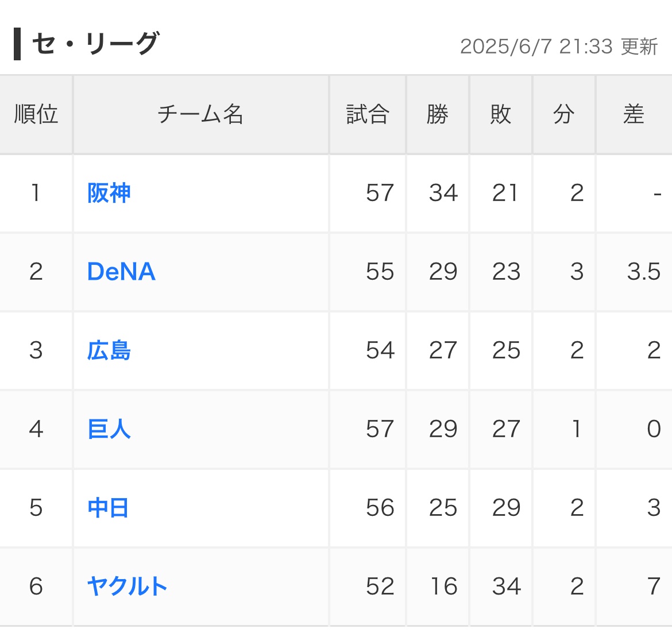672x644 pixels.
Task: Open the DeNA team link
Action: [121, 271]
